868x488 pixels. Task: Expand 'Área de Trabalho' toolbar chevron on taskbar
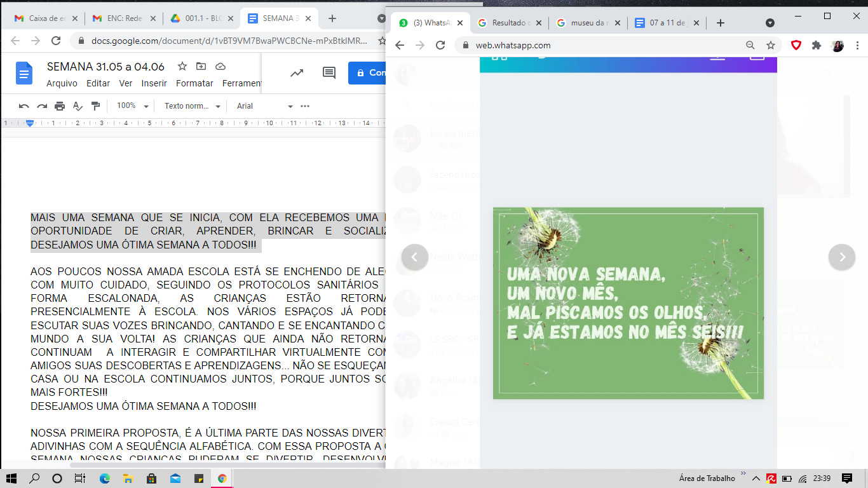pos(743,475)
